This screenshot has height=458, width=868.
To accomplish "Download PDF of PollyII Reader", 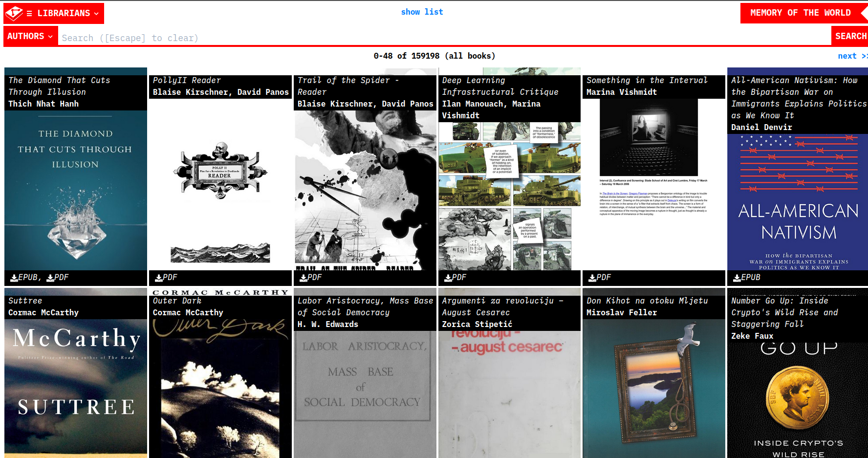I will click(166, 277).
